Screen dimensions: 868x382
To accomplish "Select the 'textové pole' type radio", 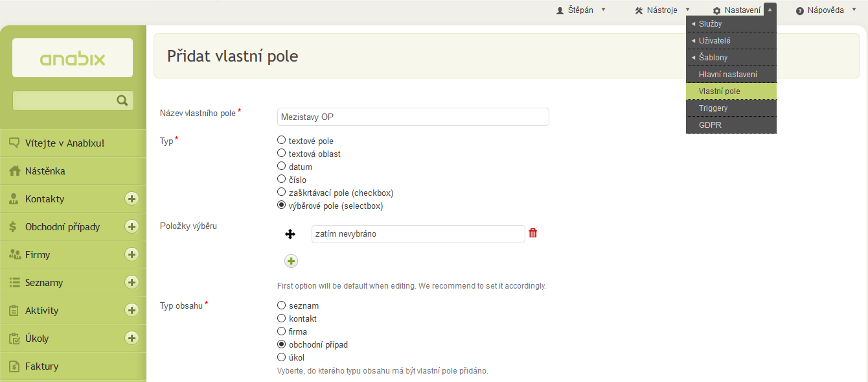I will tap(281, 140).
